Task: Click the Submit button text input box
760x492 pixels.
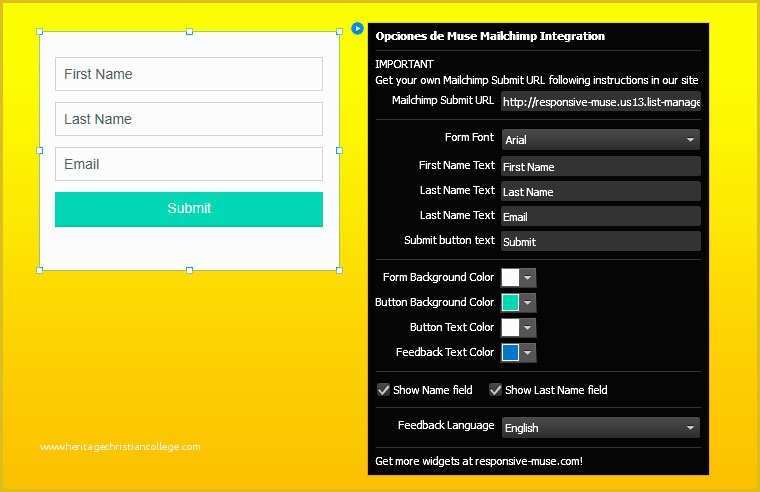Action: (601, 241)
